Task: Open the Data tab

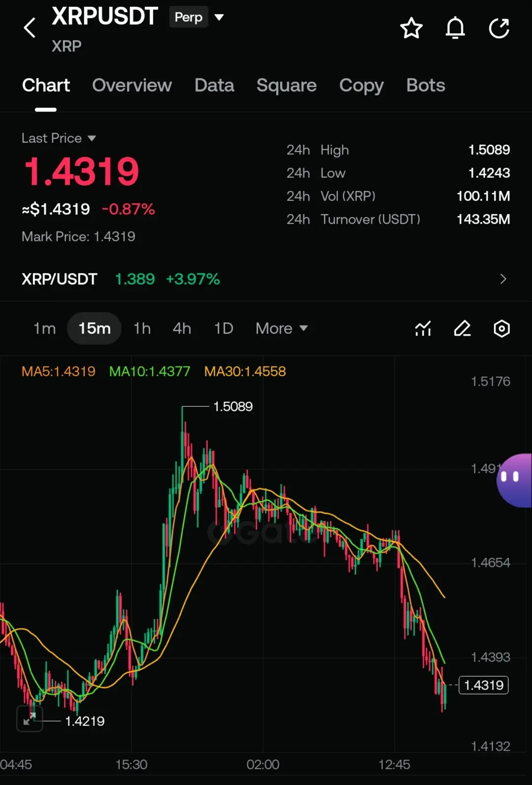Action: point(214,85)
